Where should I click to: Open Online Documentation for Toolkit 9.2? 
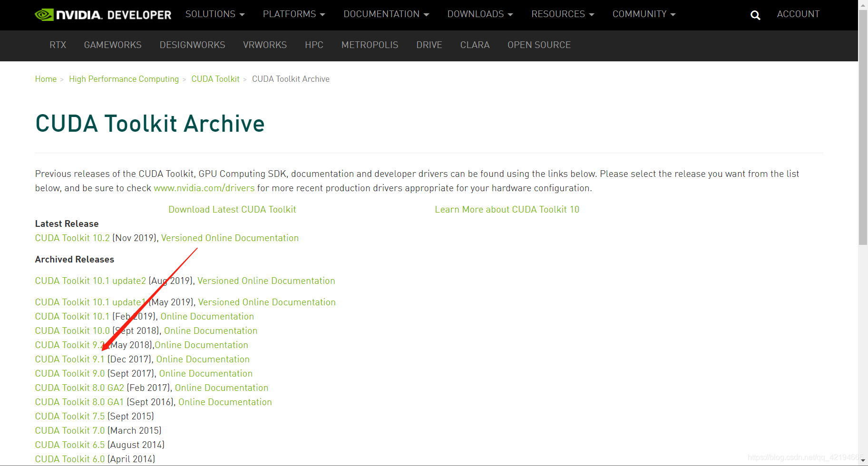(x=201, y=345)
